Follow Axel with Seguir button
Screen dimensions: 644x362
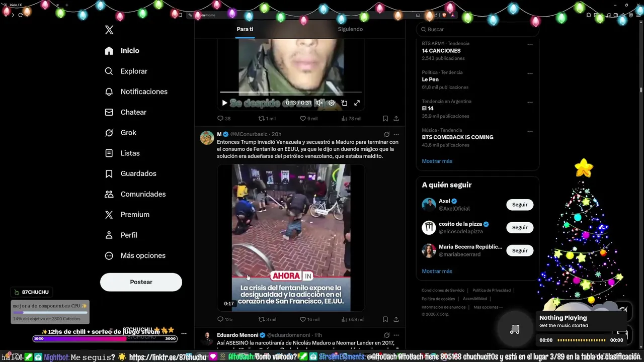point(520,205)
